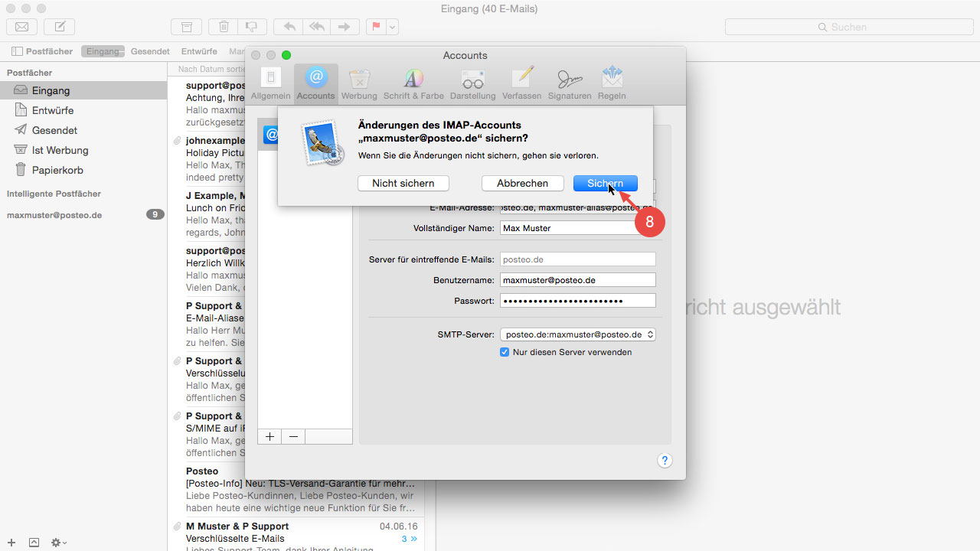
Task: Click the reply arrow toolbar icon
Action: point(289,27)
